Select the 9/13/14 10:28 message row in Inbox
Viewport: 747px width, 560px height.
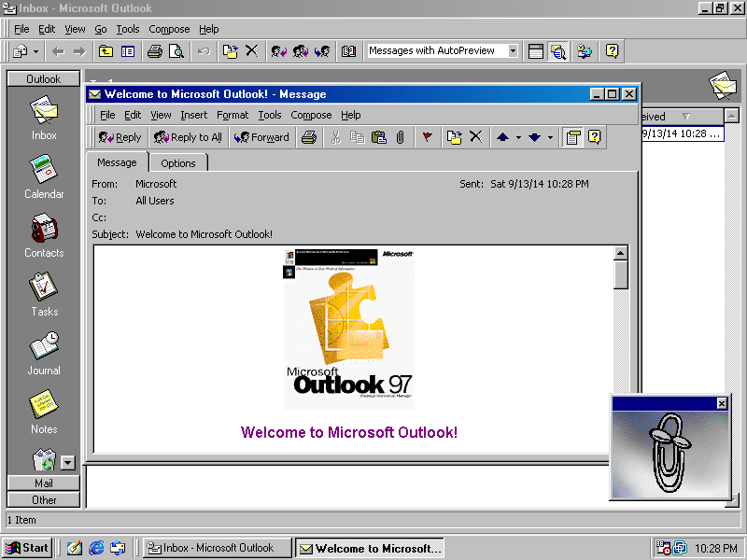coord(683,133)
